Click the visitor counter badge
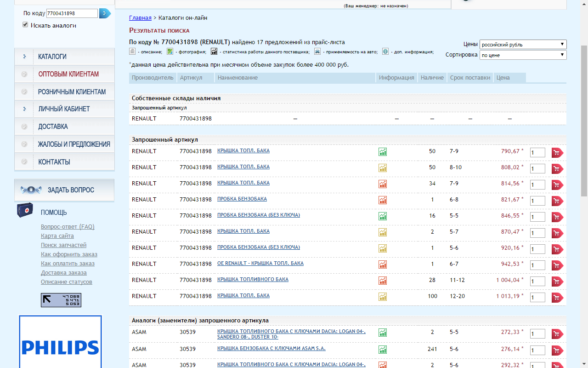The image size is (588, 368). (x=61, y=300)
